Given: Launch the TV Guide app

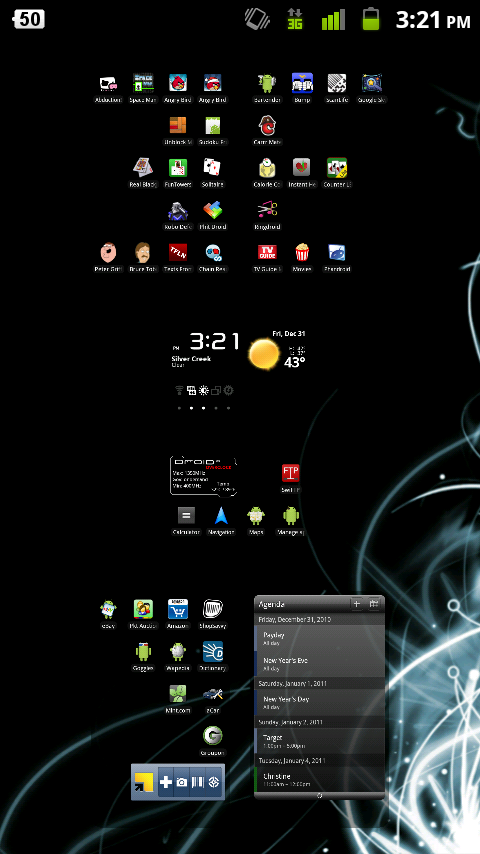Looking at the screenshot, I should (267, 253).
